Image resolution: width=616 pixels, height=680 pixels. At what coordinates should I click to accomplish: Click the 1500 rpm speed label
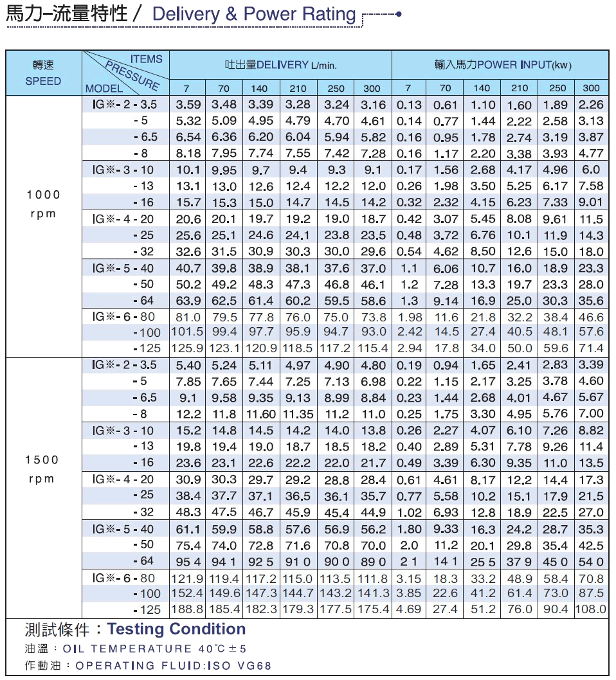pyautogui.click(x=42, y=469)
